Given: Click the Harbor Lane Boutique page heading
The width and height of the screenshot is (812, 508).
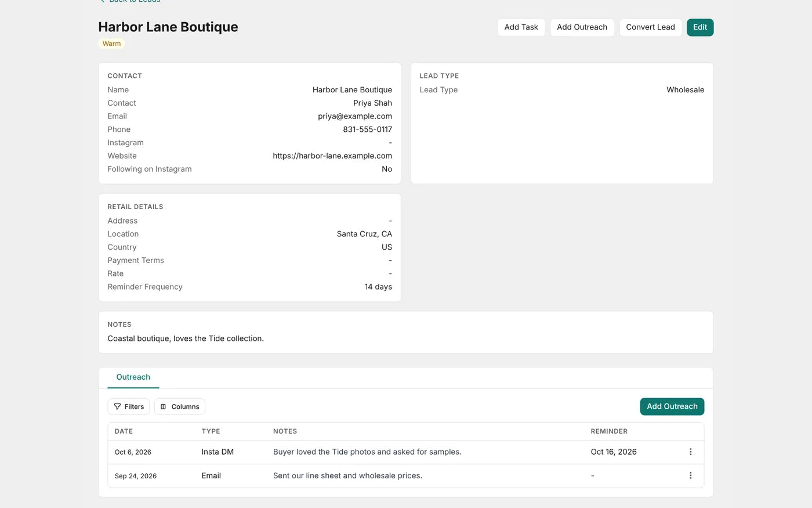Looking at the screenshot, I should [x=168, y=27].
